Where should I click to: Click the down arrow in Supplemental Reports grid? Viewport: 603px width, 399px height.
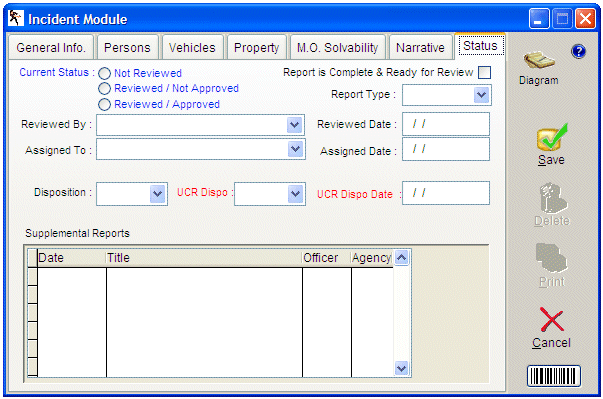coord(401,368)
